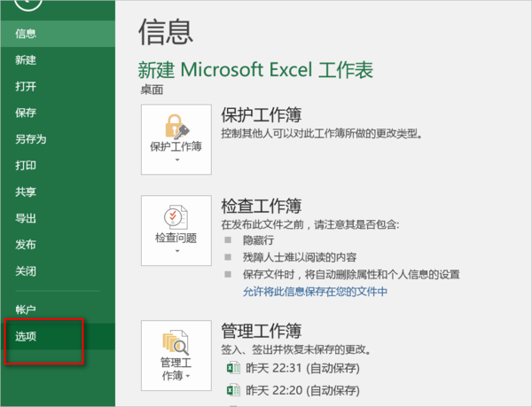Select 打印 menu item
Image resolution: width=532 pixels, height=407 pixels.
click(x=58, y=166)
